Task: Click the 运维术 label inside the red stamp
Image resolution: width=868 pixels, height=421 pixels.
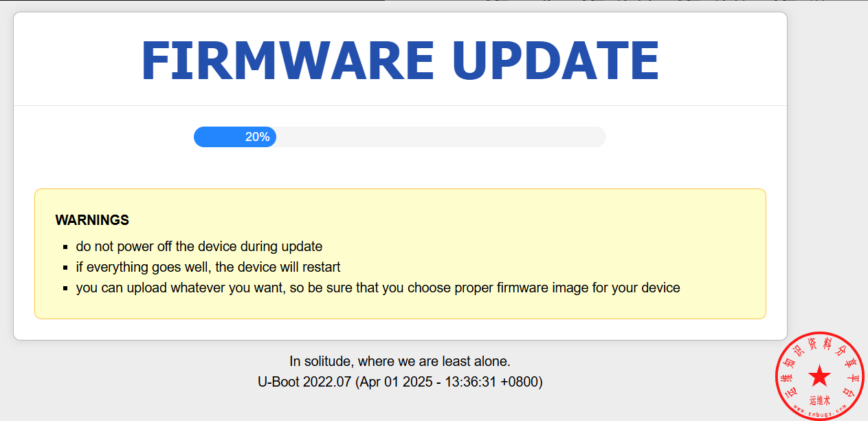Action: 820,400
